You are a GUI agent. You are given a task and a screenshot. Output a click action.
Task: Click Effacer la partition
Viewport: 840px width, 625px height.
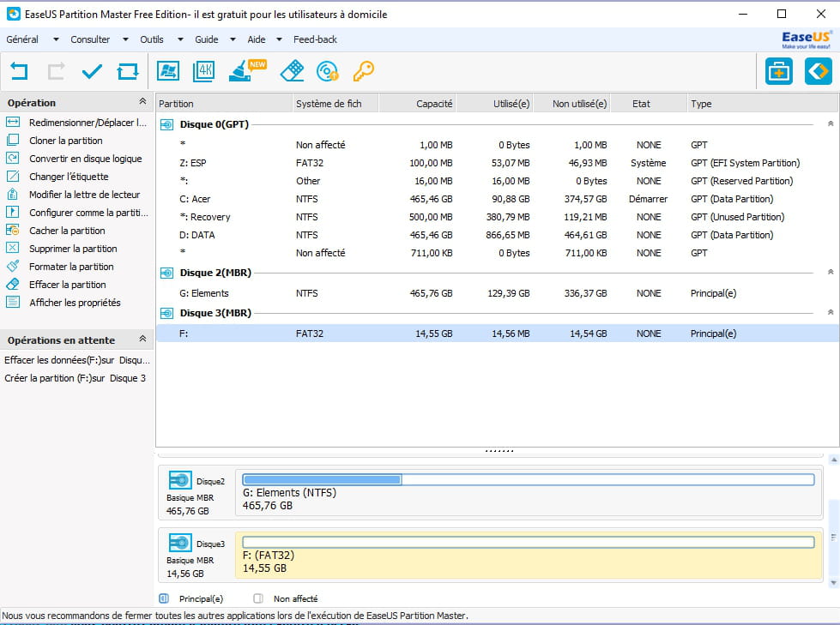68,285
